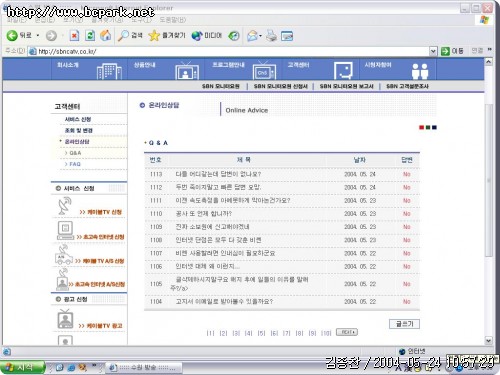Screen dimensions: 500x375
Task: Click the browser Forward button
Action: 51,36
